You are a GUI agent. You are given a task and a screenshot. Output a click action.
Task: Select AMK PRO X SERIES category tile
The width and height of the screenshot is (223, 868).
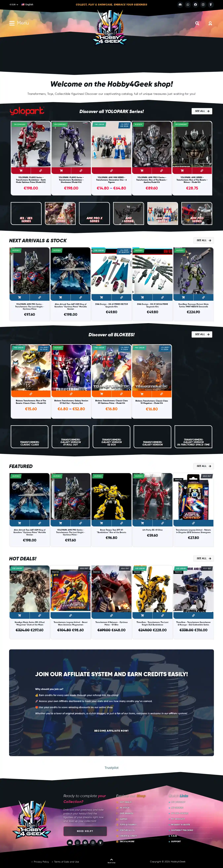click(x=94, y=213)
